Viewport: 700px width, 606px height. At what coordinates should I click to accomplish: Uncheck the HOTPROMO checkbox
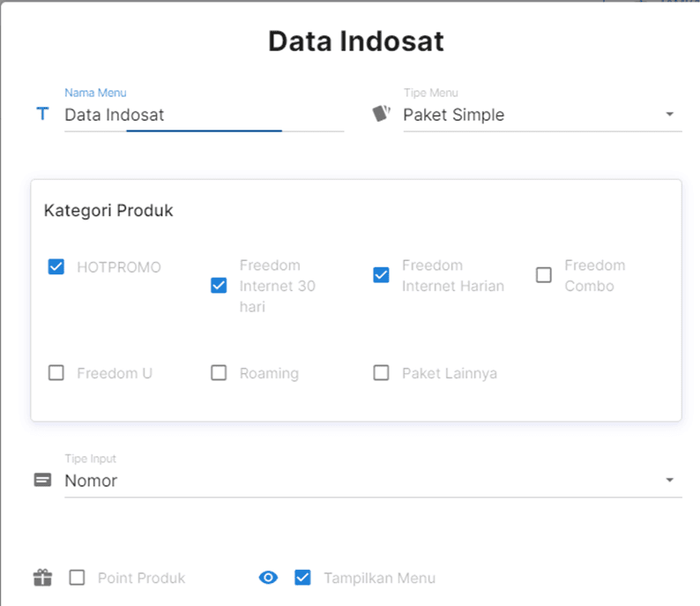click(56, 266)
